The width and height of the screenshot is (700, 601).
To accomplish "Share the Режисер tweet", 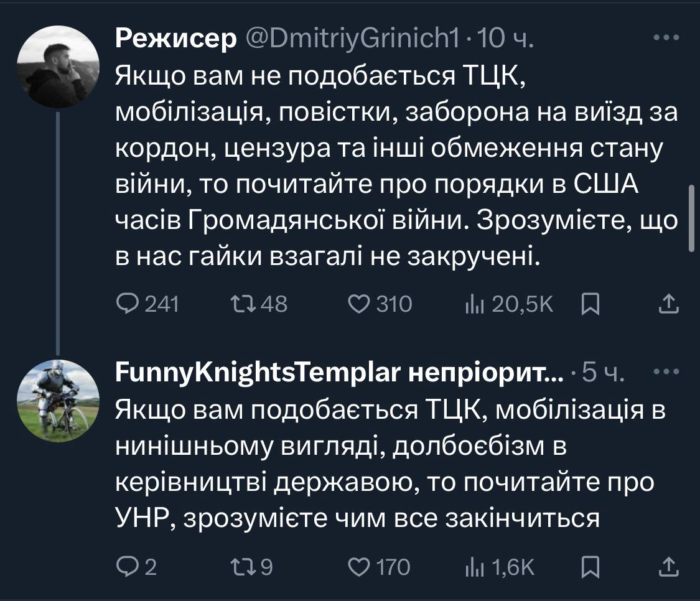I will [x=667, y=304].
